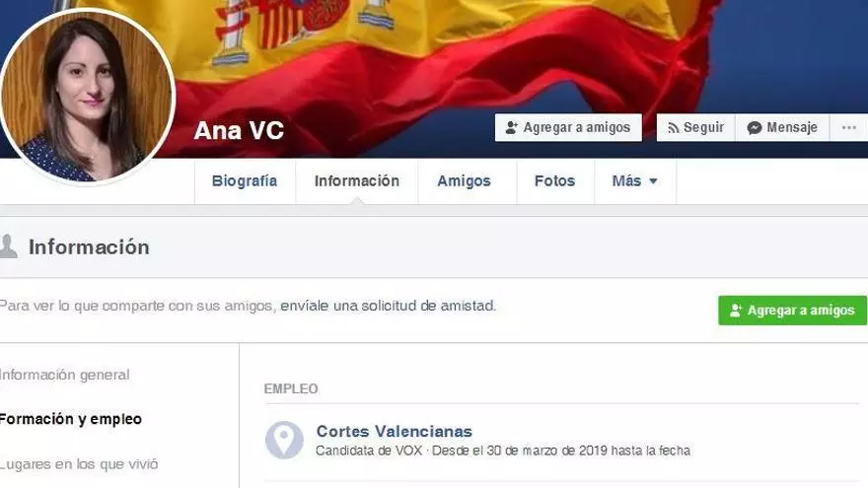
Task: Click the person-plus icon in the green button
Action: pyautogui.click(x=735, y=311)
